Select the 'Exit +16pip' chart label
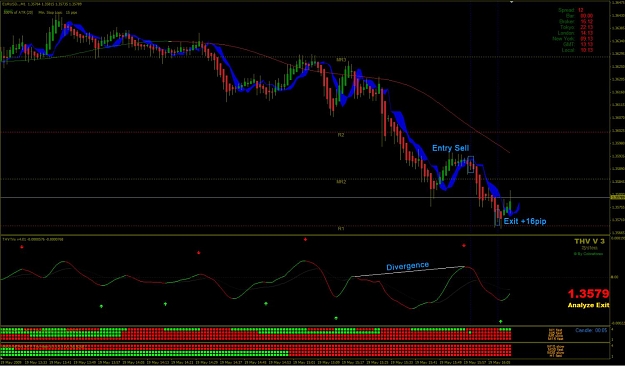Viewport: 625px width, 366px height. click(x=525, y=221)
